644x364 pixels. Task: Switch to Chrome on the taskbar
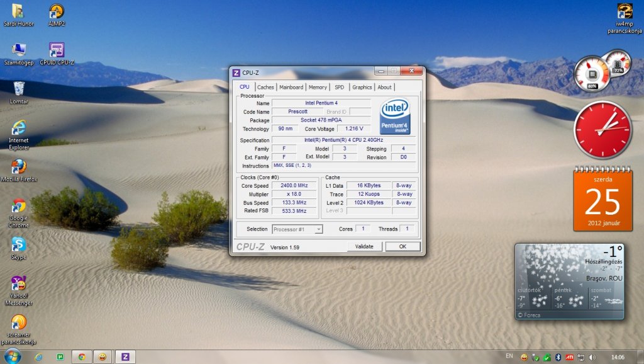[x=82, y=357]
